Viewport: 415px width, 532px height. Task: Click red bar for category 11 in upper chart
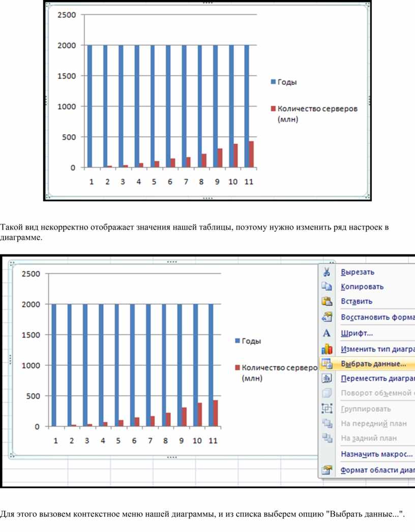click(x=251, y=154)
